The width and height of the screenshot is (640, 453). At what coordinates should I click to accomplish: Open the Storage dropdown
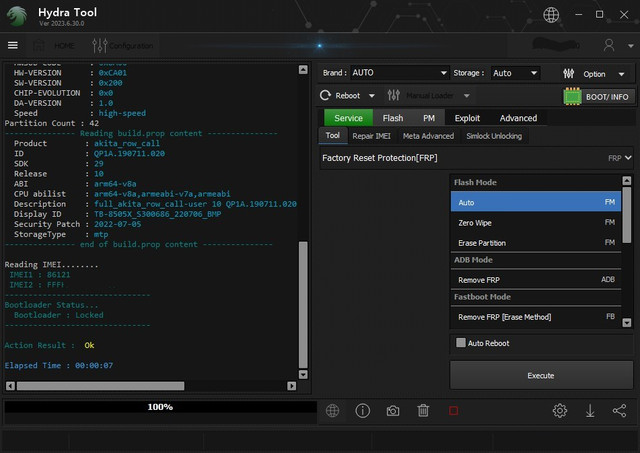[515, 73]
